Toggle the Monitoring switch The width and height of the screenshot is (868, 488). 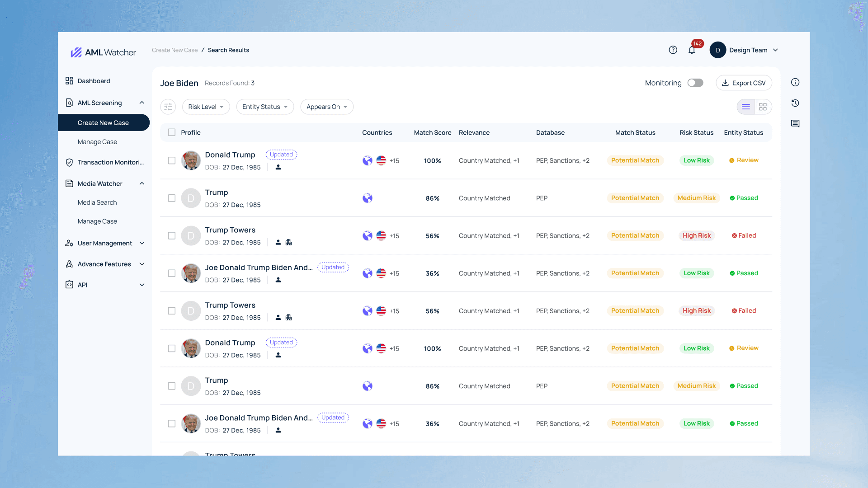(695, 83)
